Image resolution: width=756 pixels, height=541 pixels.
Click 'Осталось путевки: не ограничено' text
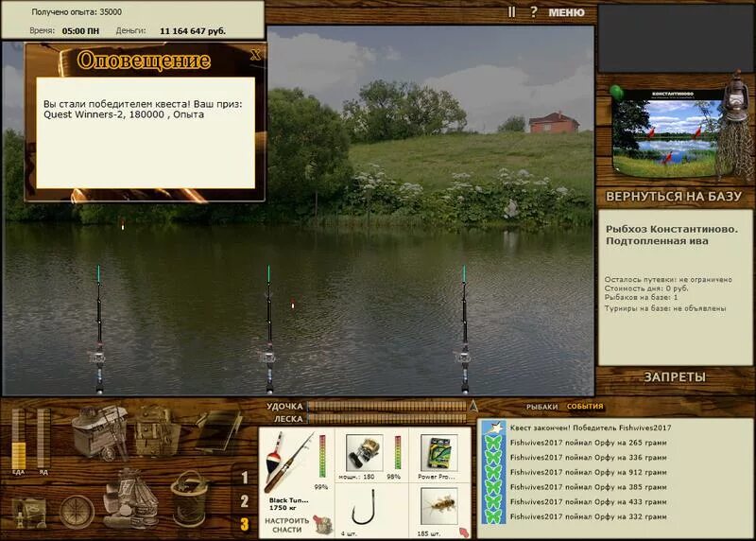(668, 279)
